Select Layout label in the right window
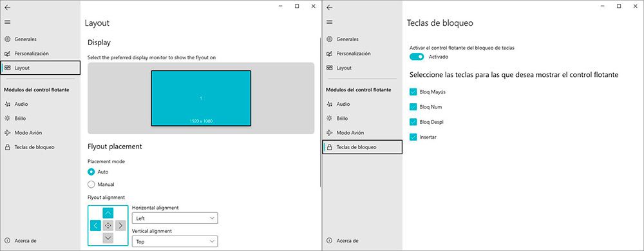Image resolution: width=644 pixels, height=251 pixels. click(x=344, y=68)
